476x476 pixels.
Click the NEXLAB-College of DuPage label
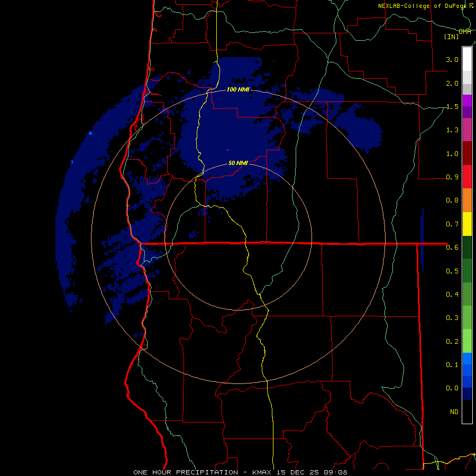pos(422,6)
